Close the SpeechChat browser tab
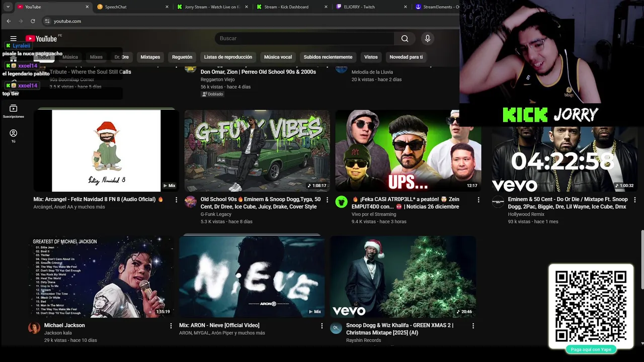644x362 pixels. pos(167,7)
